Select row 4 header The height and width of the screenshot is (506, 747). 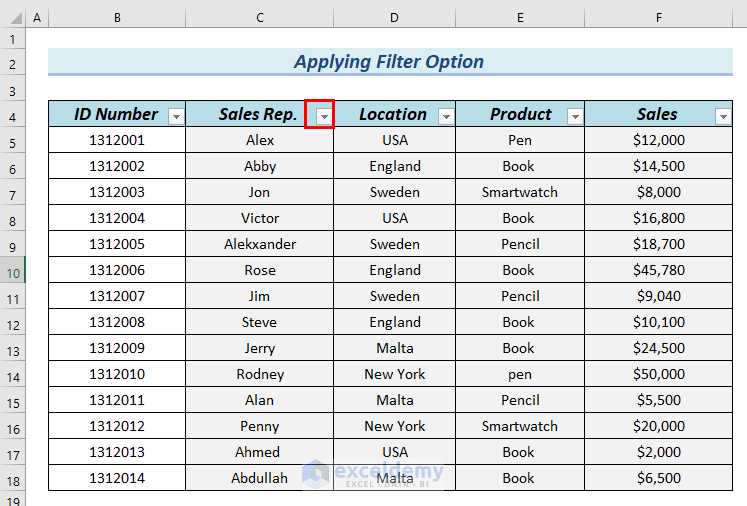pyautogui.click(x=12, y=116)
